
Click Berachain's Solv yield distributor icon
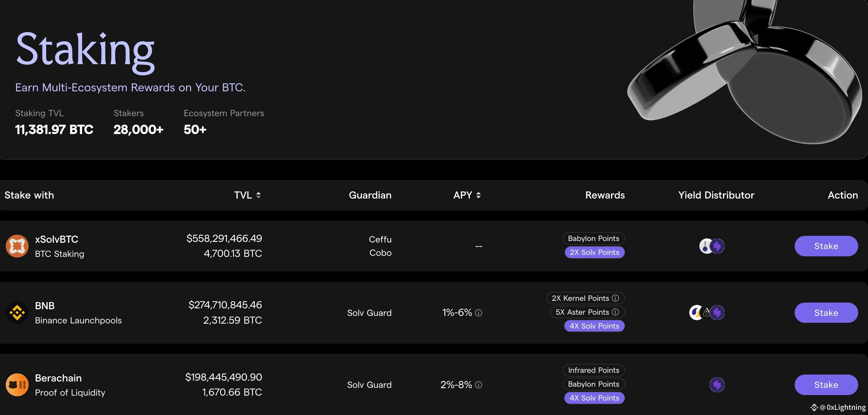[x=717, y=385]
